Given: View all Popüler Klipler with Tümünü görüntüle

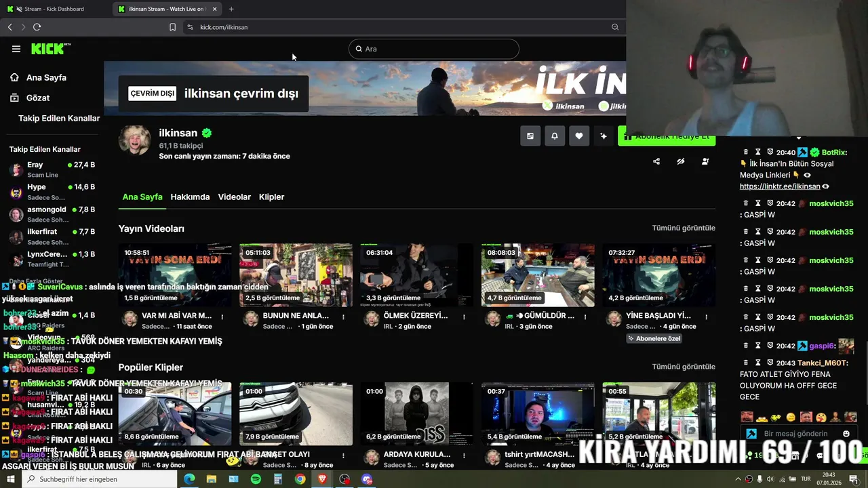Looking at the screenshot, I should [684, 367].
